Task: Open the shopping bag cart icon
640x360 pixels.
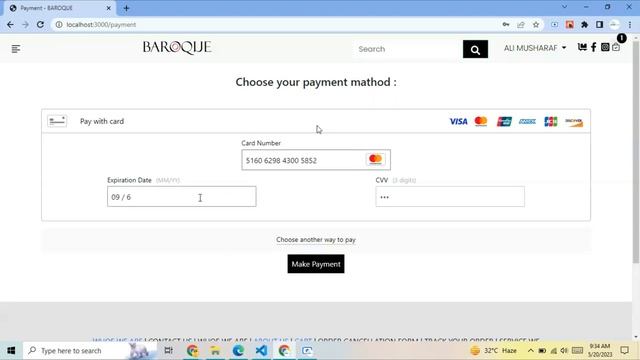Action: (616, 47)
